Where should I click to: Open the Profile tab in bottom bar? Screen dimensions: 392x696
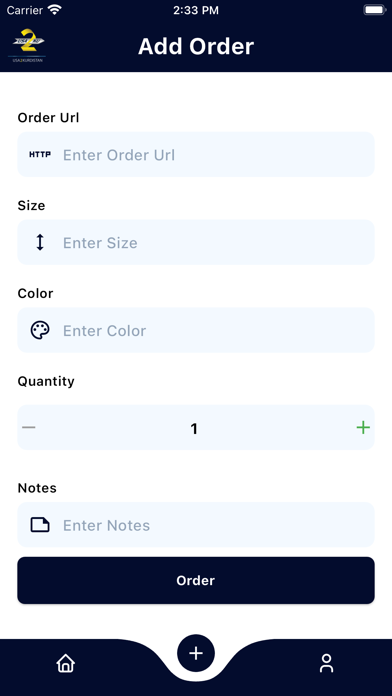point(326,664)
